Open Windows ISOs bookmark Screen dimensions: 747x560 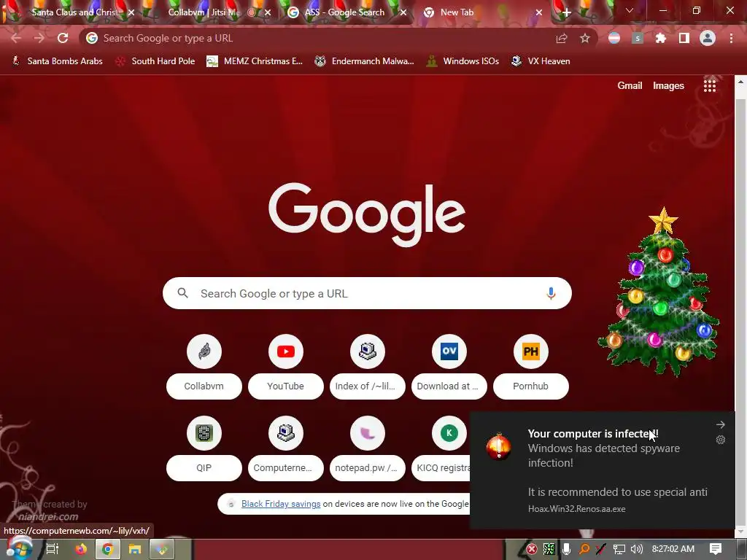point(463,61)
